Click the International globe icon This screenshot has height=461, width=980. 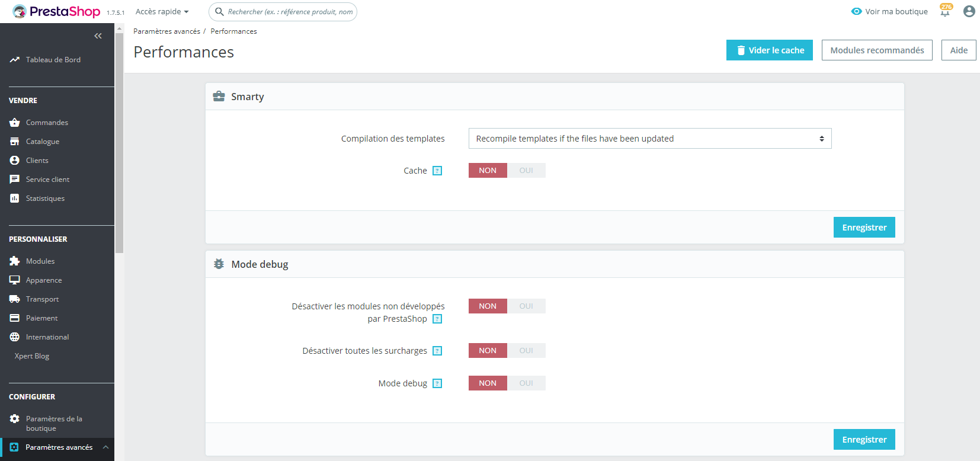pos(15,337)
